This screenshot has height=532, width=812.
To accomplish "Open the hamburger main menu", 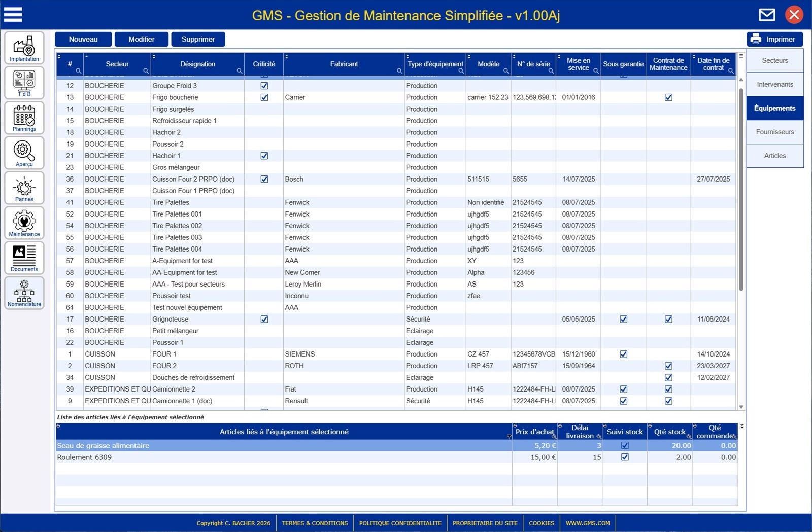I will point(13,15).
